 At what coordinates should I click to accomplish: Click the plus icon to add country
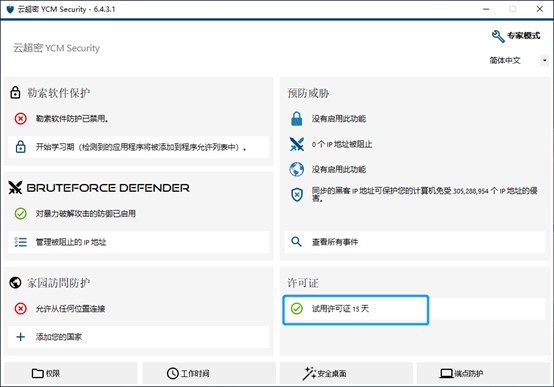click(x=20, y=337)
